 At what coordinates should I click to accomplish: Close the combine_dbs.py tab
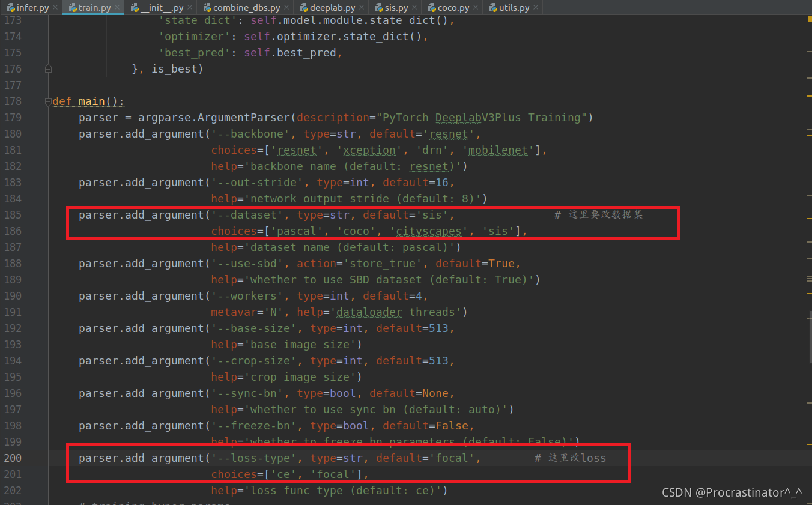click(x=286, y=8)
